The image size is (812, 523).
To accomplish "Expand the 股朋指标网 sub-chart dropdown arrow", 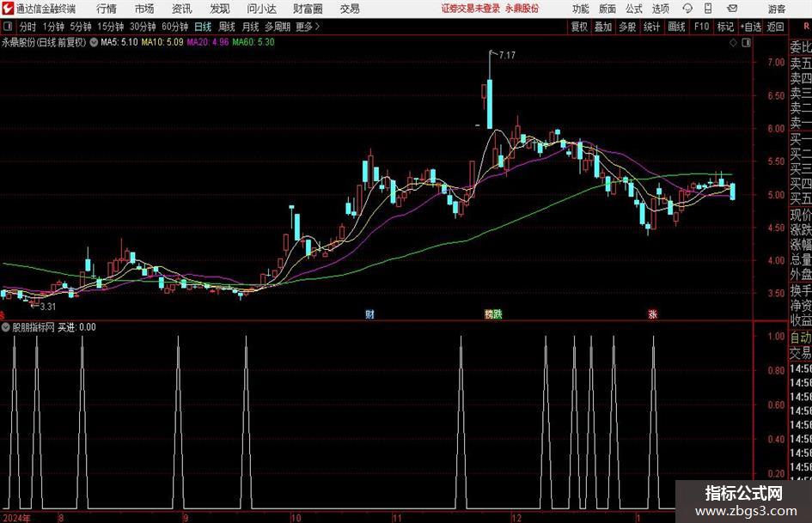I will coord(6,327).
